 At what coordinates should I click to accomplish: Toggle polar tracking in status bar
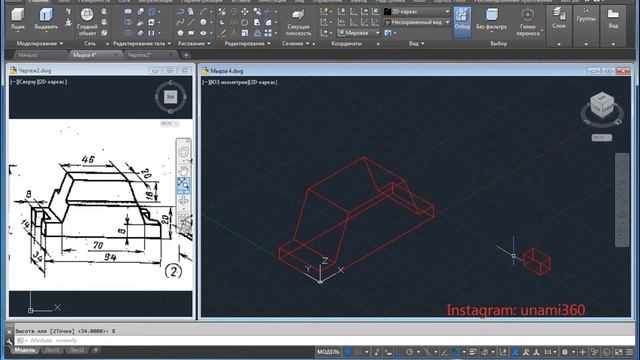tap(409, 352)
